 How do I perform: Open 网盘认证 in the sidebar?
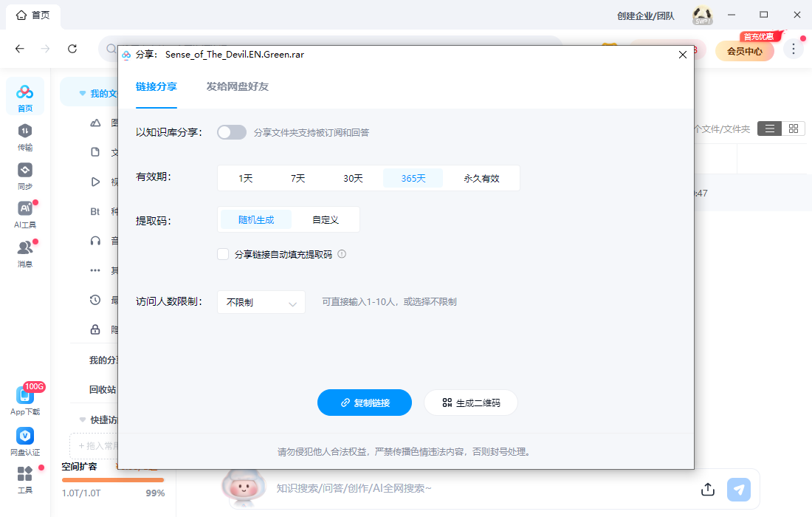click(x=24, y=438)
